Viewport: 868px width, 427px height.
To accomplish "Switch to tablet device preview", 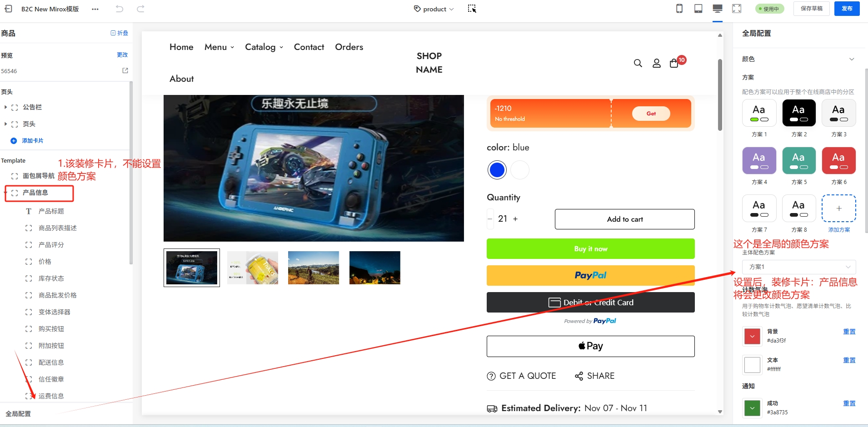I will (x=698, y=9).
